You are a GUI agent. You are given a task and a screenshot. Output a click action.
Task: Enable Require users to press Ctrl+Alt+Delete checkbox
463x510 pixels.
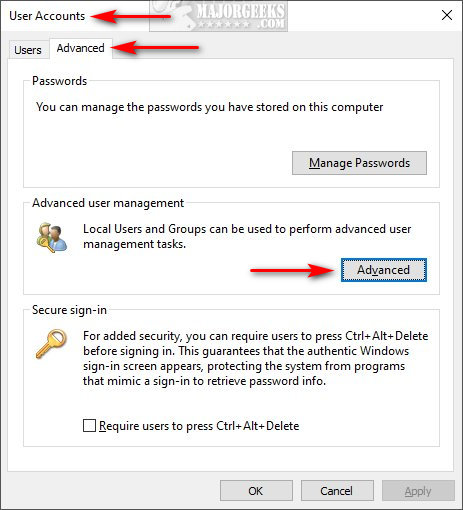tap(89, 426)
